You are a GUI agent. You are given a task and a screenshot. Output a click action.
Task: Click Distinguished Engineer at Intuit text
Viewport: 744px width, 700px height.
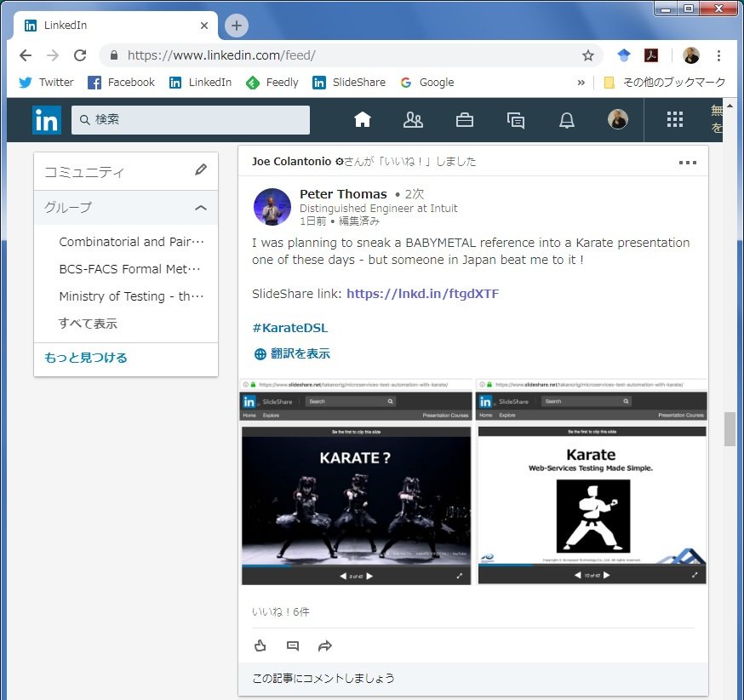point(378,209)
